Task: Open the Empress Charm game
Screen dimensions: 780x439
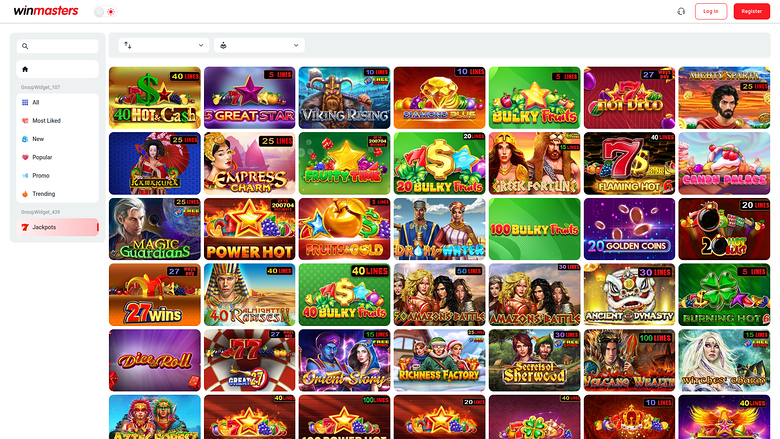Action: pyautogui.click(x=250, y=164)
